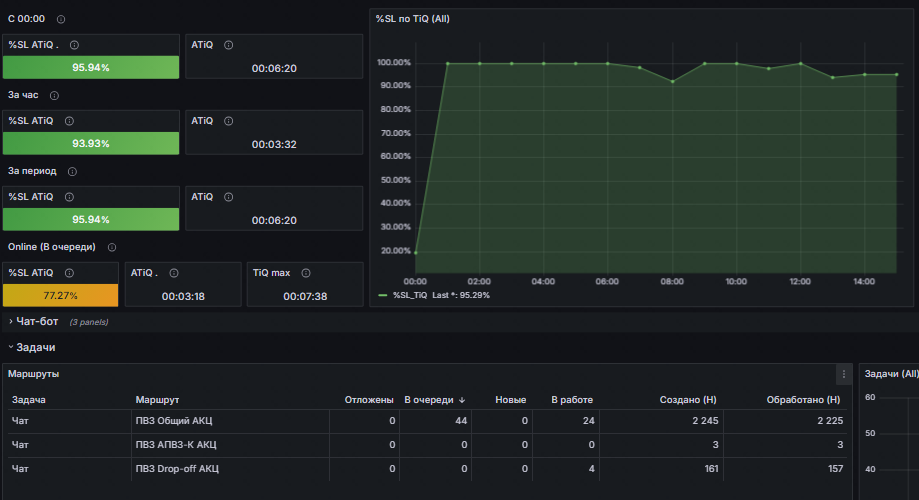Click info icon beside TiQ max

pos(306,273)
